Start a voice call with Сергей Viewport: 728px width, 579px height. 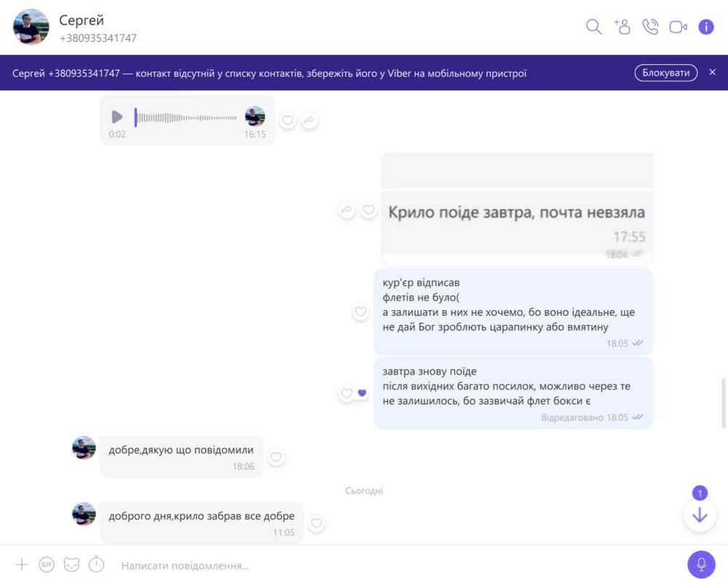pos(650,27)
